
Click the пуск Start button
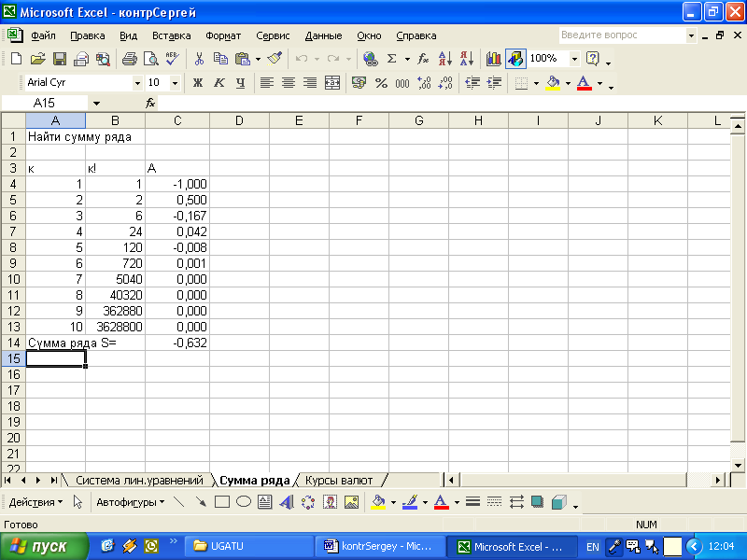coord(44,546)
